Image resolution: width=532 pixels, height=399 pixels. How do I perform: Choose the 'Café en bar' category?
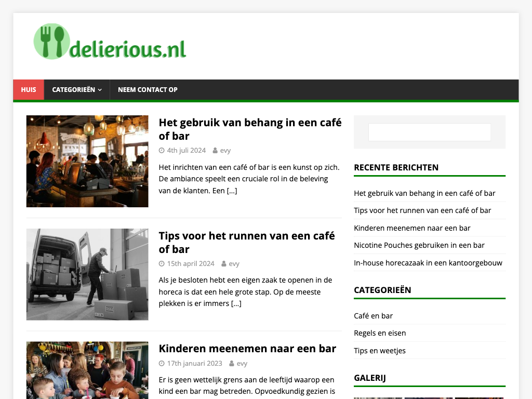[x=373, y=316]
